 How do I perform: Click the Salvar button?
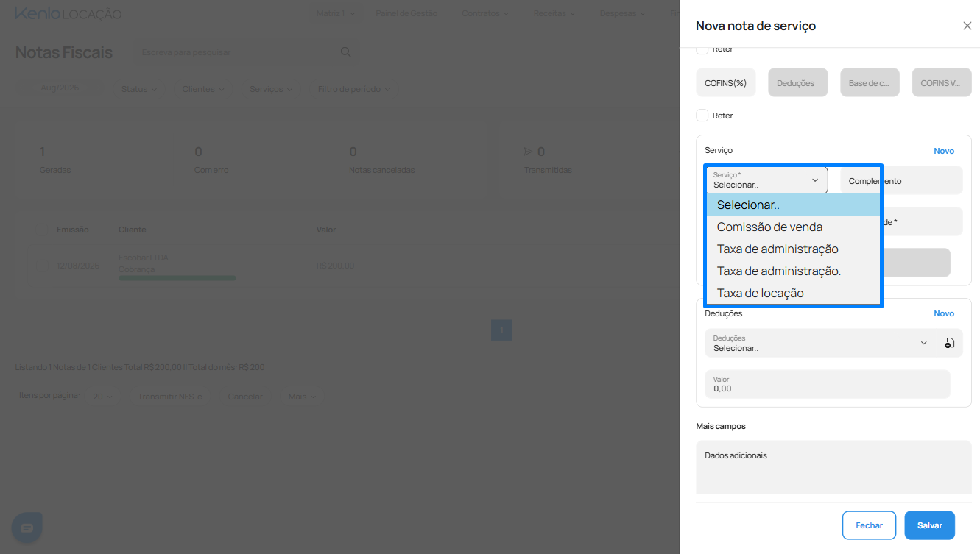pos(930,525)
